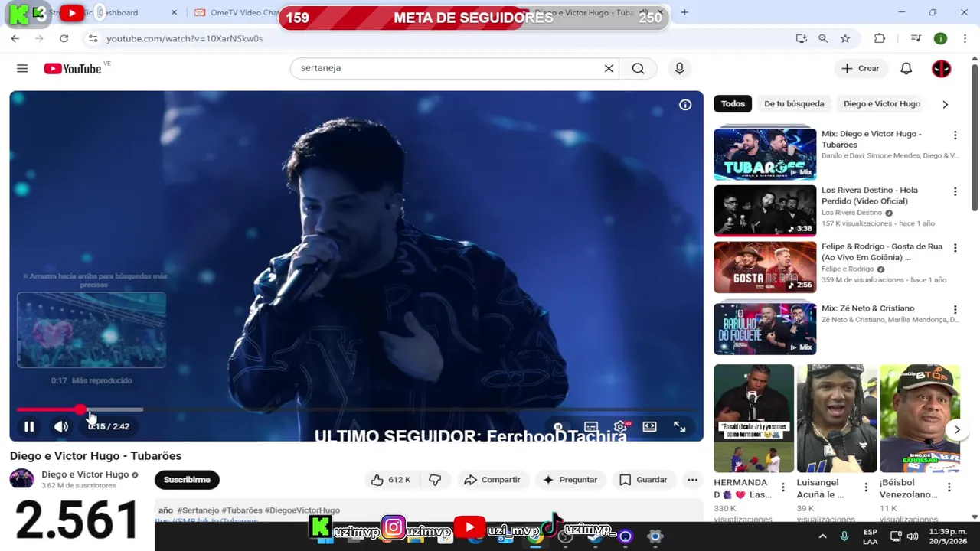Go back with browser back arrow
Screen dimensions: 980x551
[x=15, y=38]
